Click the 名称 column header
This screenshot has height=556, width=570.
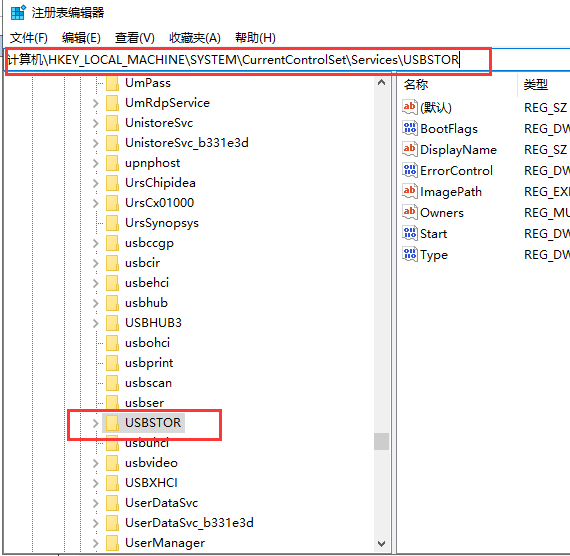coord(416,85)
